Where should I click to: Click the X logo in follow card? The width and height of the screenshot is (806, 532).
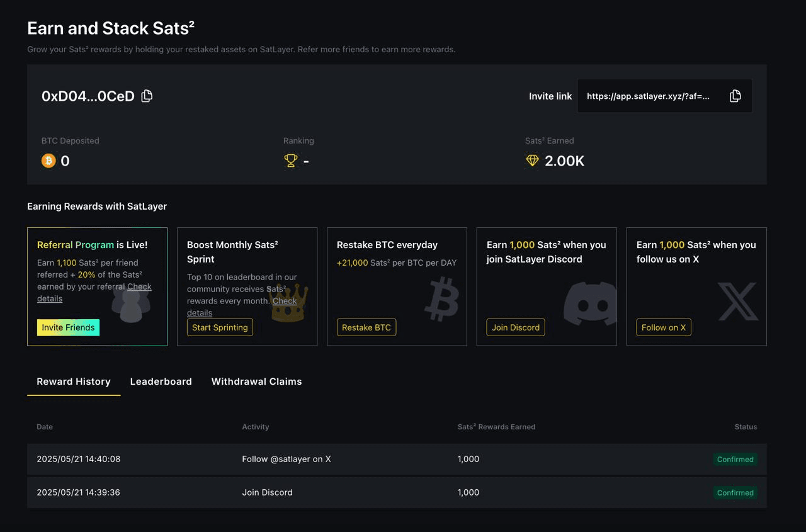coord(738,301)
